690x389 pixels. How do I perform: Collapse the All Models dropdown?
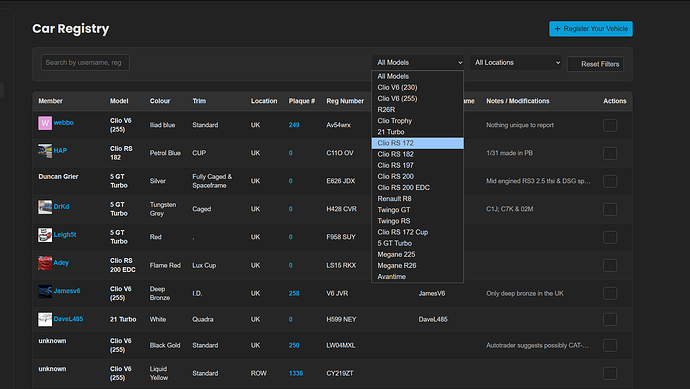coord(418,62)
